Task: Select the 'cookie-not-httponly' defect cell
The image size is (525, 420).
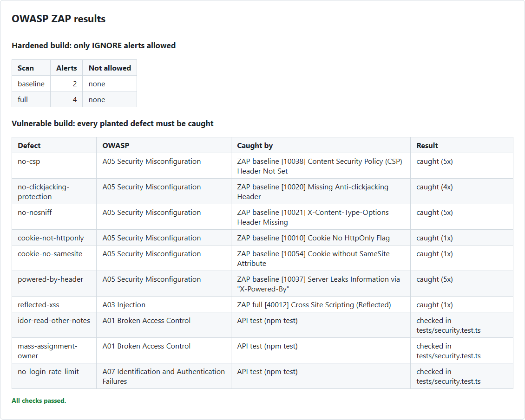Action: pyautogui.click(x=54, y=238)
